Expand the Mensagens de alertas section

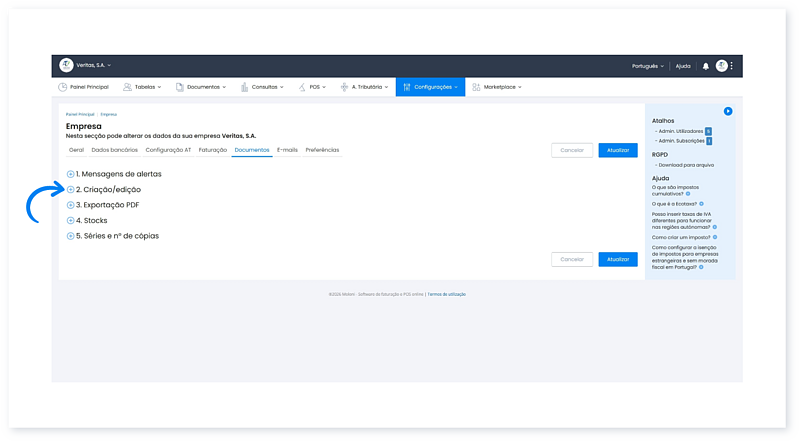71,174
